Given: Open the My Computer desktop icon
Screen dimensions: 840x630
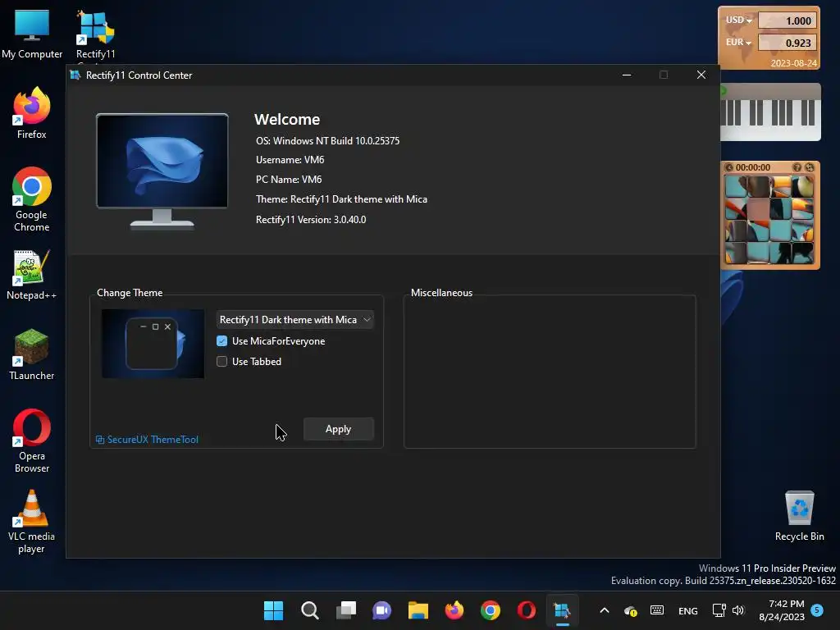Looking at the screenshot, I should pyautogui.click(x=32, y=34).
